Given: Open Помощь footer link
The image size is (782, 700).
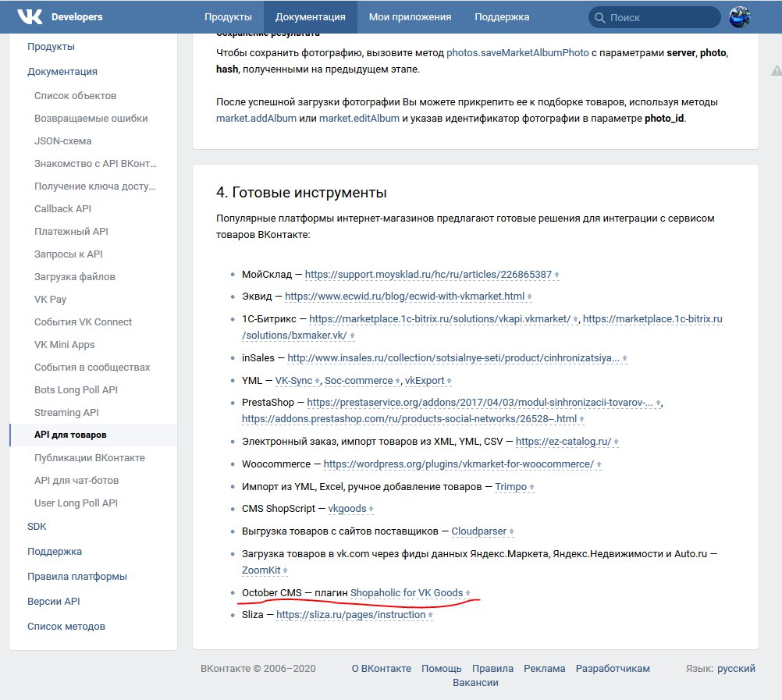Looking at the screenshot, I should click(x=442, y=668).
